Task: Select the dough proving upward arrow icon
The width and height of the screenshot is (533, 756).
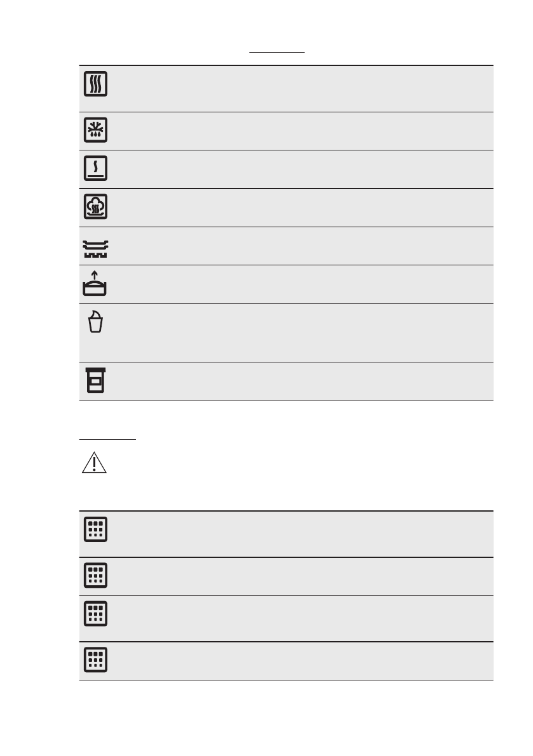Action: point(95,284)
